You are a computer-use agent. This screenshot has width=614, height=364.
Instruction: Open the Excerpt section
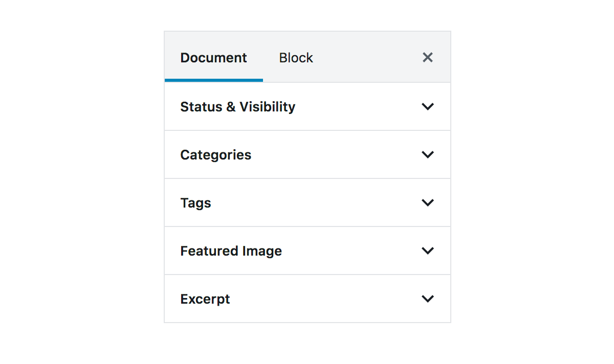point(307,299)
